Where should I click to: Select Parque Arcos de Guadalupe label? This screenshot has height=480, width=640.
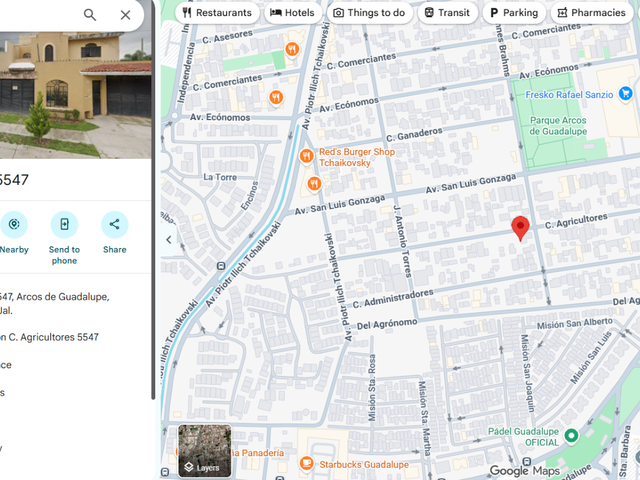(558, 126)
